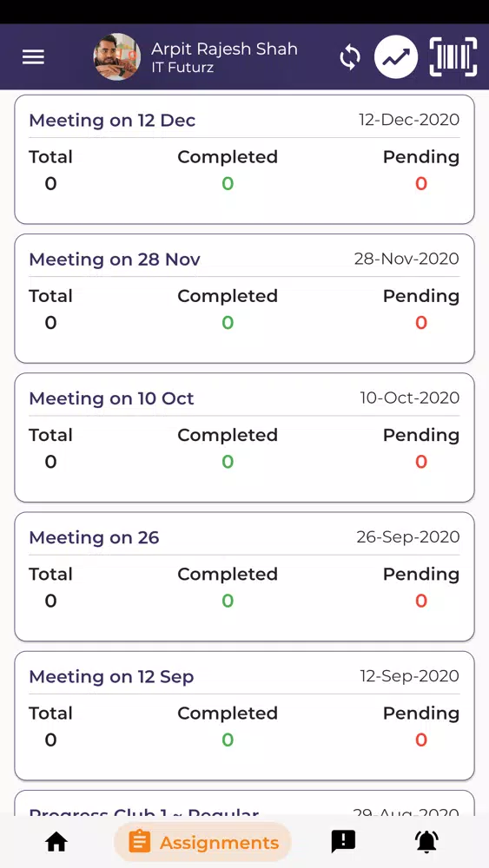Open the Arpit Rajesh Shah name header

click(x=224, y=49)
